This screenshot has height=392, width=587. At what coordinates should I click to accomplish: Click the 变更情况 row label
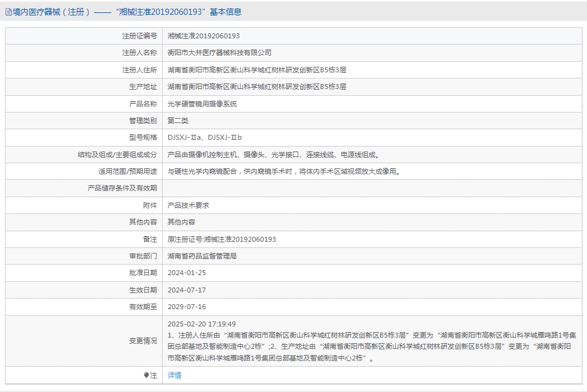tap(143, 341)
